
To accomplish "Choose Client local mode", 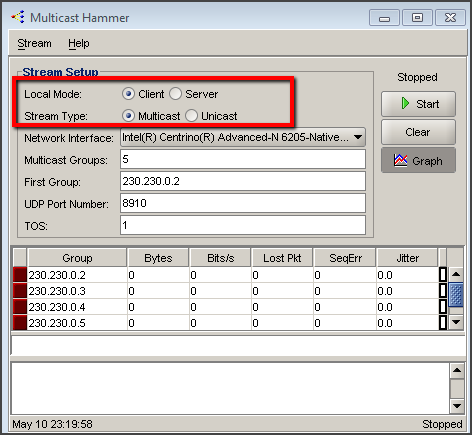I will pos(128,94).
